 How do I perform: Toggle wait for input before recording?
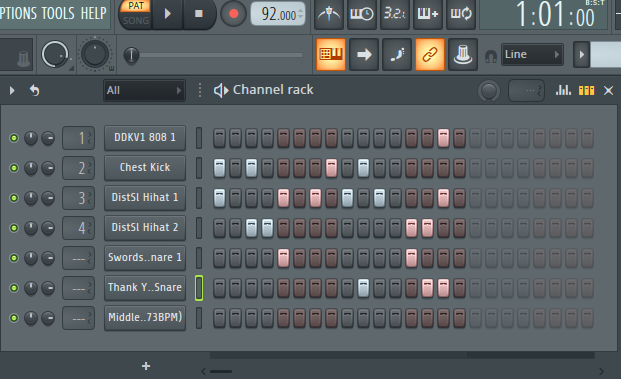[x=362, y=14]
